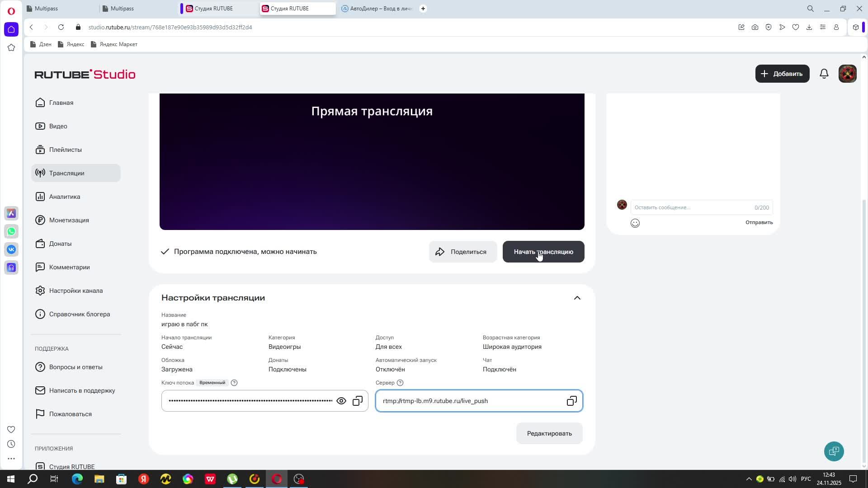Open the Добавить menu

pos(782,74)
